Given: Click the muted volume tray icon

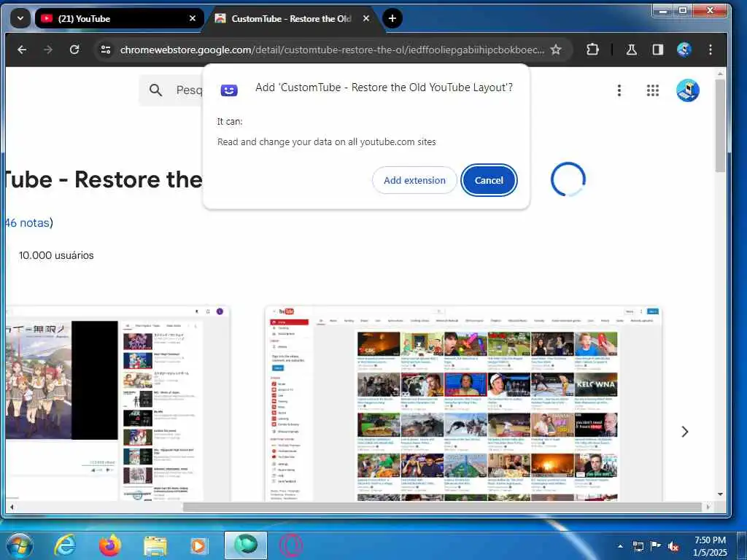Looking at the screenshot, I should tap(673, 546).
